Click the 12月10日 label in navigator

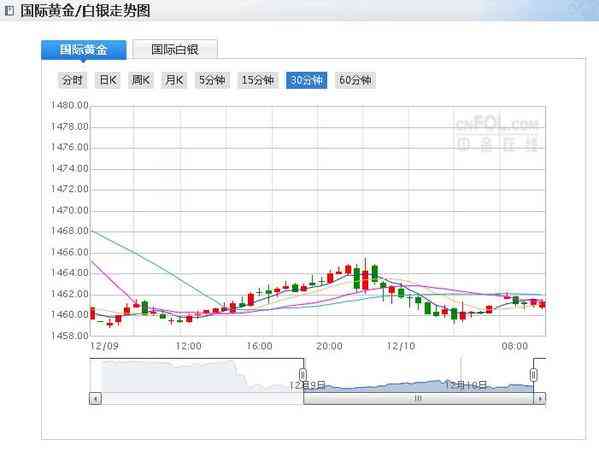466,385
